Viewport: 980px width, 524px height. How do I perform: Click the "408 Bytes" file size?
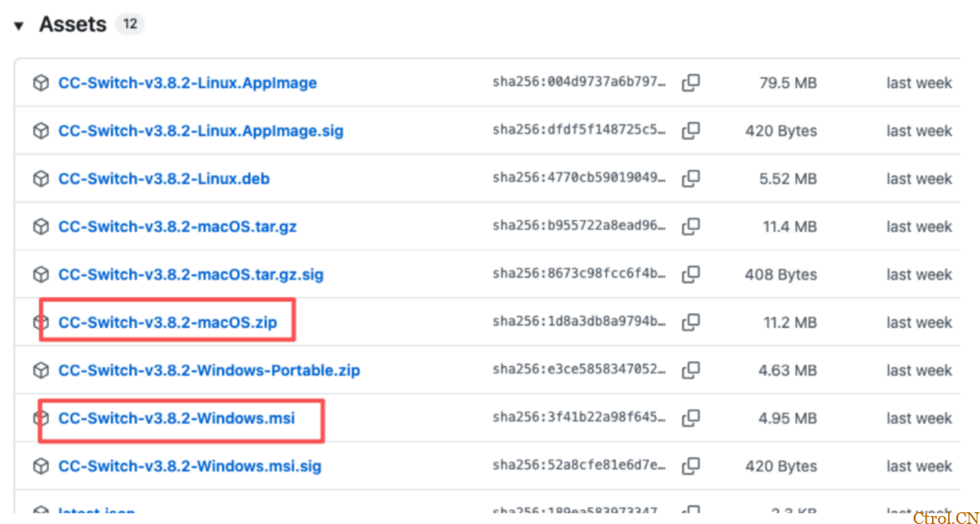coord(780,274)
